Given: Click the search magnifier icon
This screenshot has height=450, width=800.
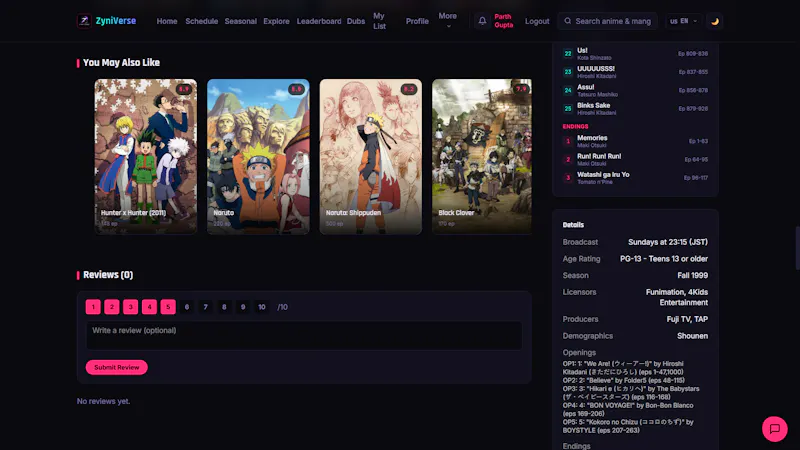Looking at the screenshot, I should click(x=567, y=21).
